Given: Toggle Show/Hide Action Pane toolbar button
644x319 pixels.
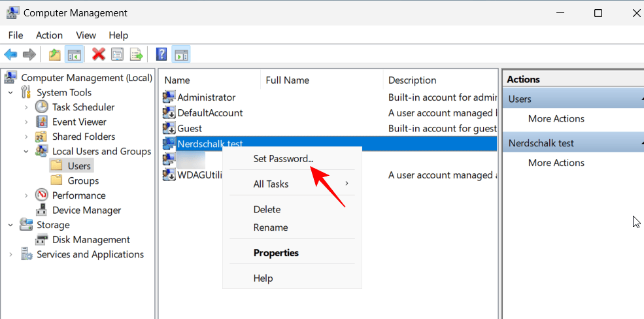Looking at the screenshot, I should (x=181, y=55).
